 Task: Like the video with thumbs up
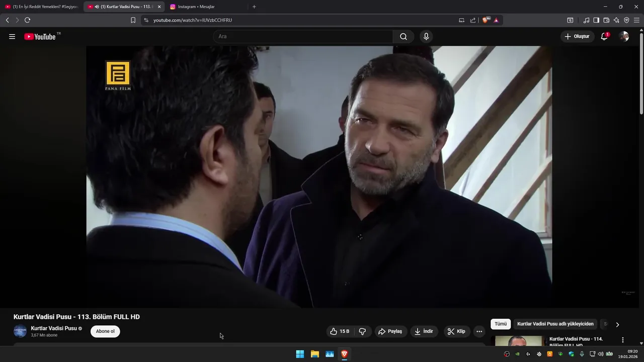[340, 331]
